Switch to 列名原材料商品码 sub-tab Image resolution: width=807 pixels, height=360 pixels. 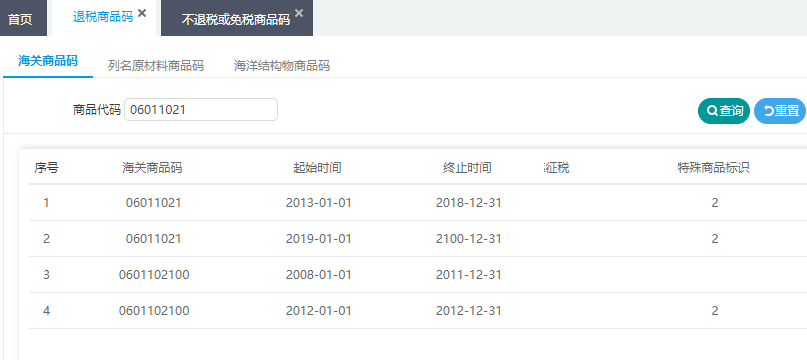click(x=156, y=66)
